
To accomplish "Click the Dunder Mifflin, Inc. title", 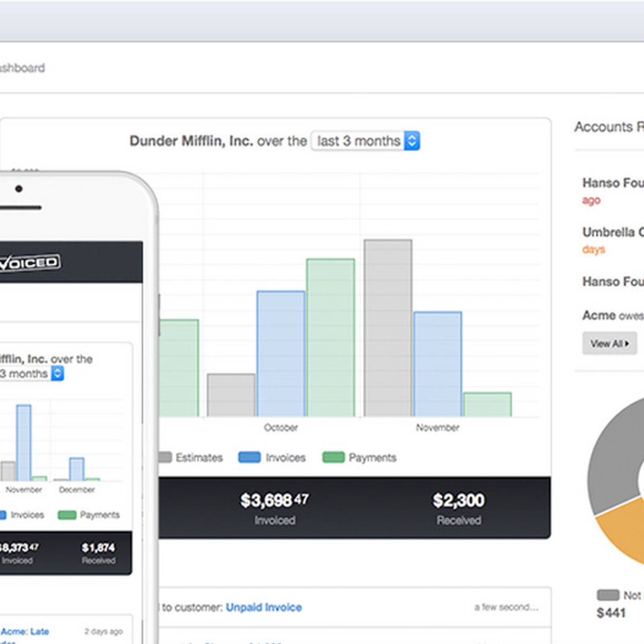I will (191, 141).
